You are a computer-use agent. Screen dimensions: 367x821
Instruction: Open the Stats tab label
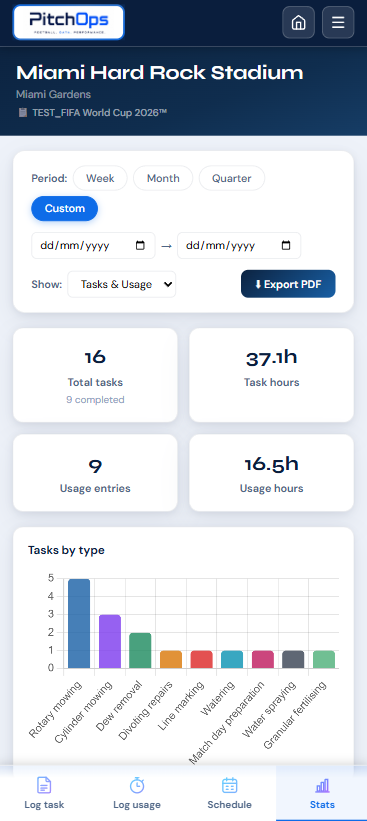[322, 805]
